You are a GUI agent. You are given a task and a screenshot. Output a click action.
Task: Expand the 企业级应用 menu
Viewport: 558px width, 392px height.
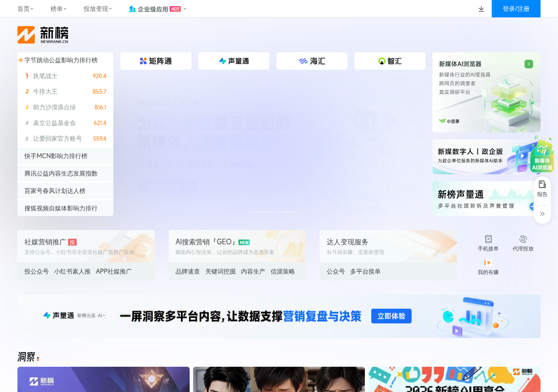point(157,9)
